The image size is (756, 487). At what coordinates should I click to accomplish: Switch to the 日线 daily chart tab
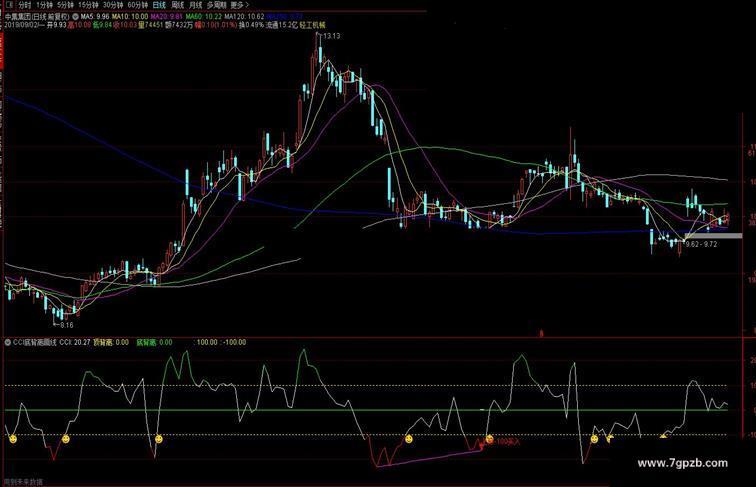[x=159, y=5]
